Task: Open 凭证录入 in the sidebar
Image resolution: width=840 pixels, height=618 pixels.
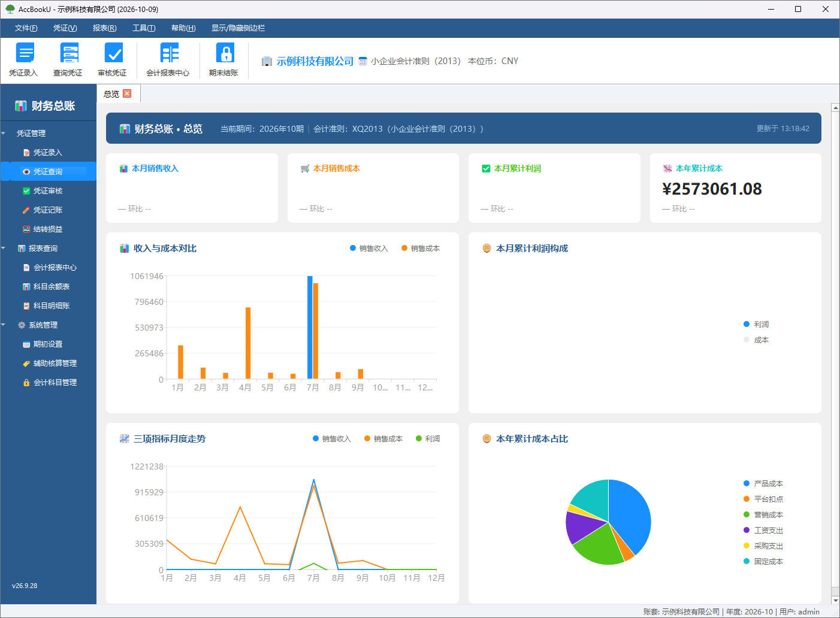Action: point(48,153)
